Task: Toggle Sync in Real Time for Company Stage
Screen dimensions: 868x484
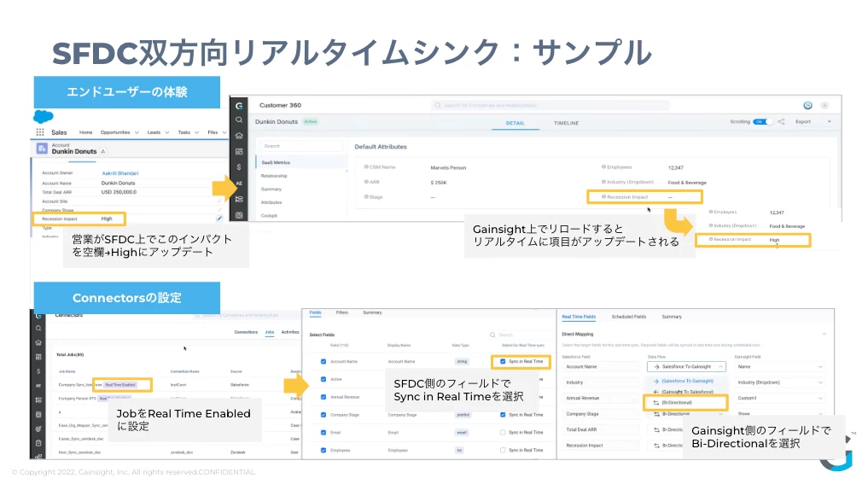Action: point(503,415)
